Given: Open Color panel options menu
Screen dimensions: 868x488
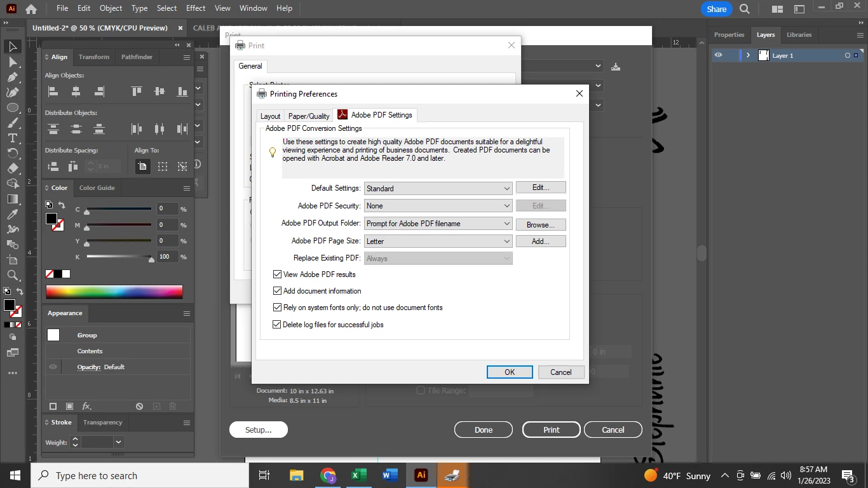Looking at the screenshot, I should [x=187, y=188].
